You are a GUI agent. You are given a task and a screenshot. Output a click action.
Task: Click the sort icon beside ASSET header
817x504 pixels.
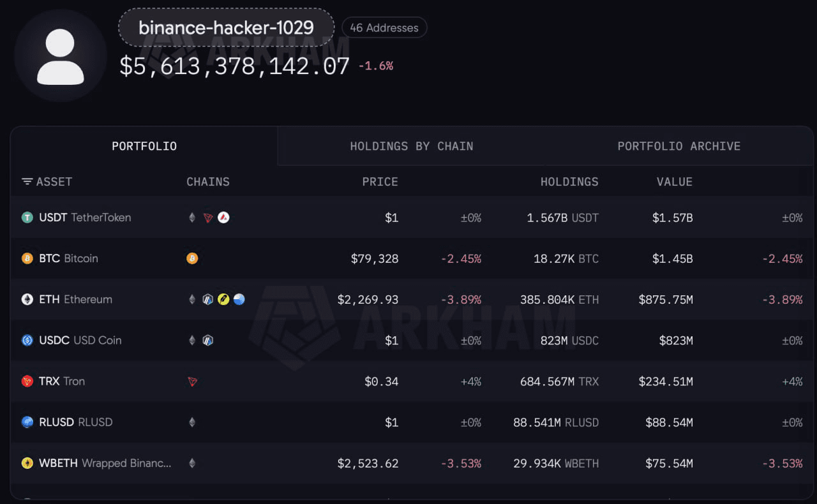27,182
